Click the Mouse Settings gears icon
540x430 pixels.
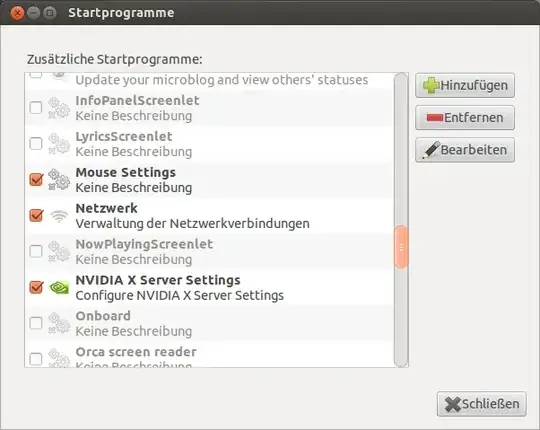pyautogui.click(x=59, y=180)
